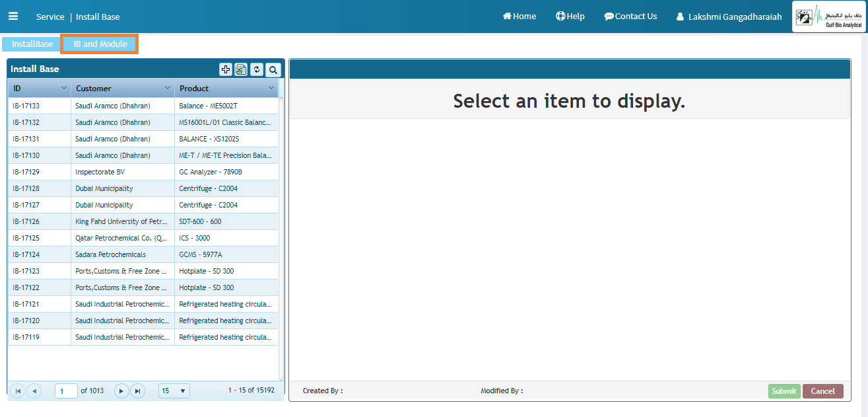Click the Service breadcrumb in header
Image resolution: width=868 pixels, height=417 pixels.
pos(50,17)
